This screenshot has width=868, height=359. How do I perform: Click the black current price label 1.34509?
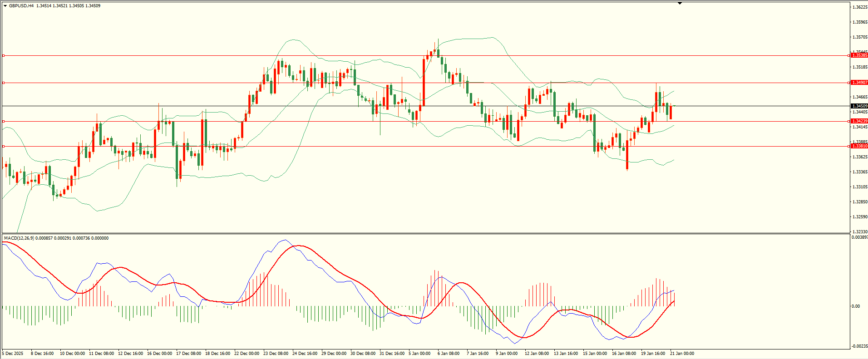(859, 106)
